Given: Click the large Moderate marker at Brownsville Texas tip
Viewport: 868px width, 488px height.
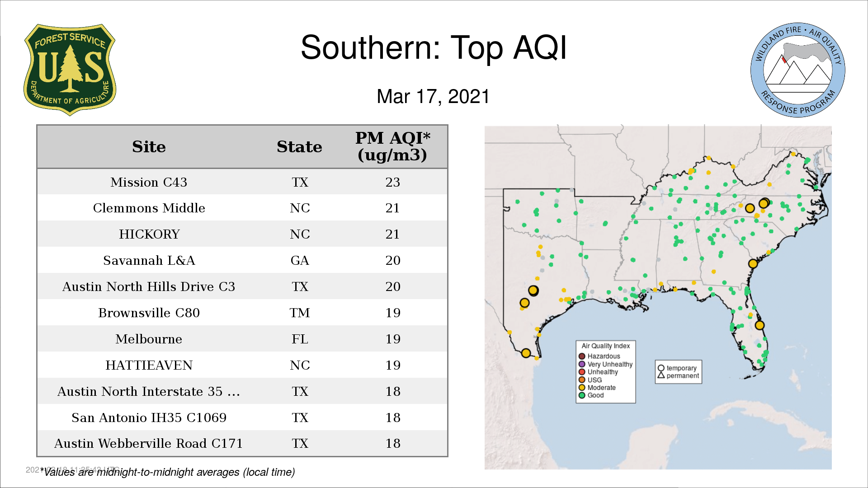Looking at the screenshot, I should [526, 353].
